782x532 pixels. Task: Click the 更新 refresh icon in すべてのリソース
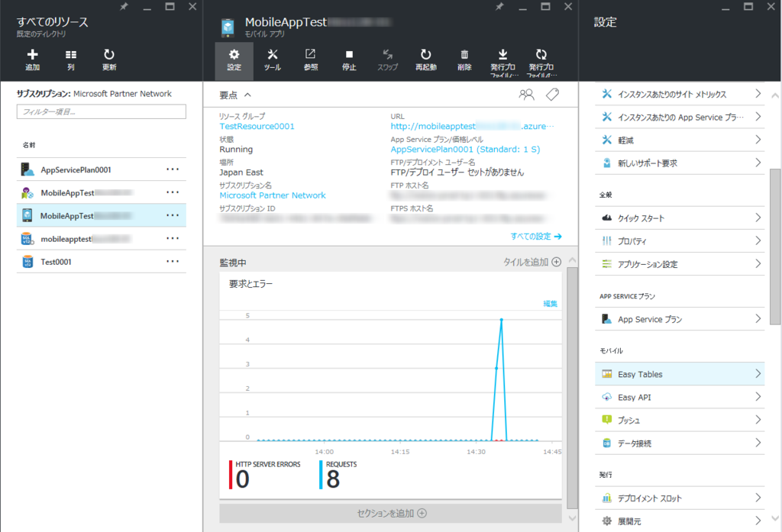click(x=108, y=54)
